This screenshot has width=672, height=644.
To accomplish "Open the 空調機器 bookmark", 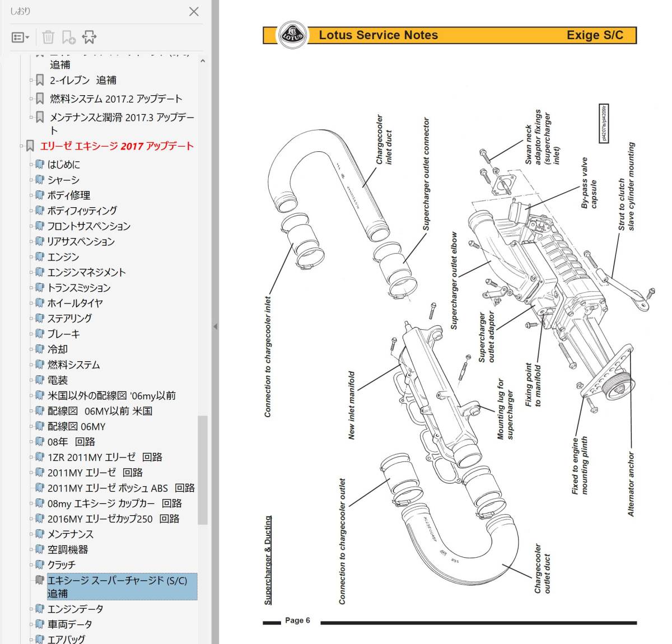I will coord(67,549).
